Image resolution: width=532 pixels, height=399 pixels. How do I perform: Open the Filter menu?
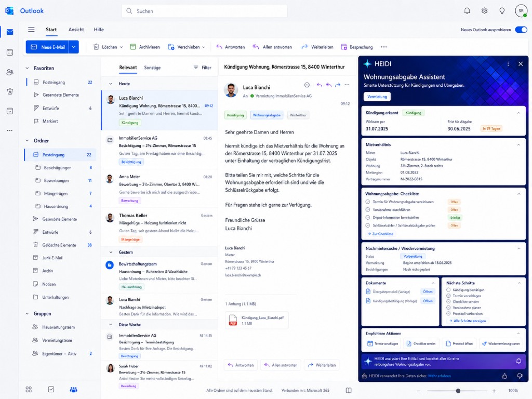click(202, 68)
